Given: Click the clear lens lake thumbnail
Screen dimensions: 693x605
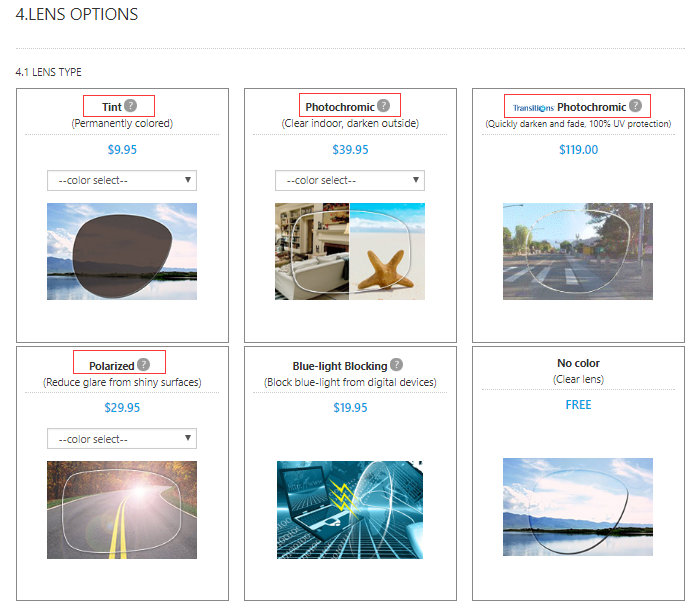Looking at the screenshot, I should [578, 507].
